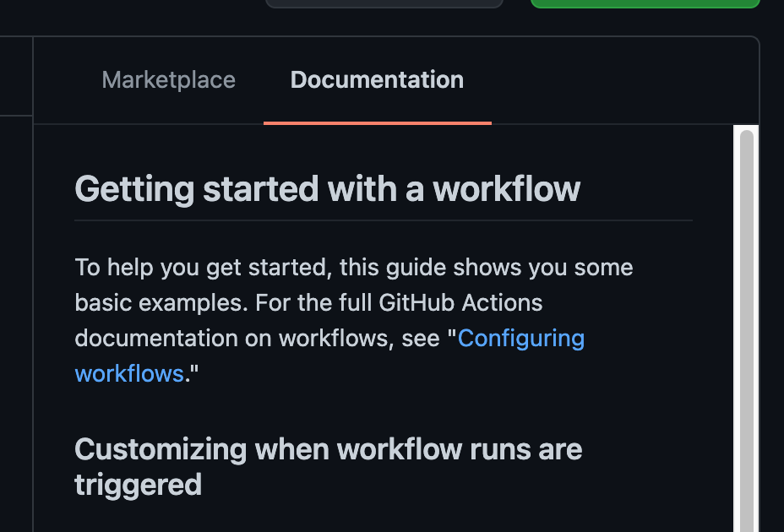Viewport: 784px width, 532px height.
Task: Click the blue 'workflows' link text
Action: coord(129,374)
